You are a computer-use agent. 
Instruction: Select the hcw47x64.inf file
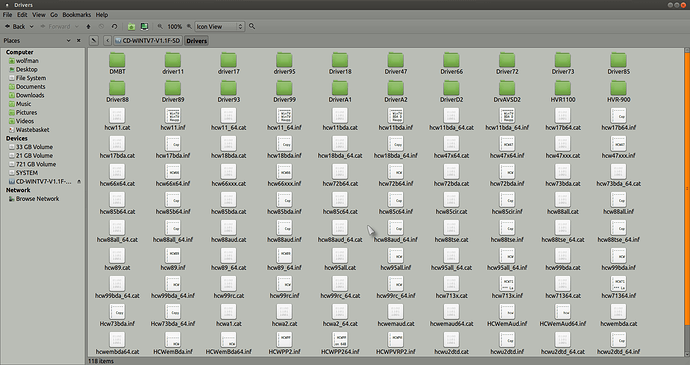pyautogui.click(x=507, y=147)
